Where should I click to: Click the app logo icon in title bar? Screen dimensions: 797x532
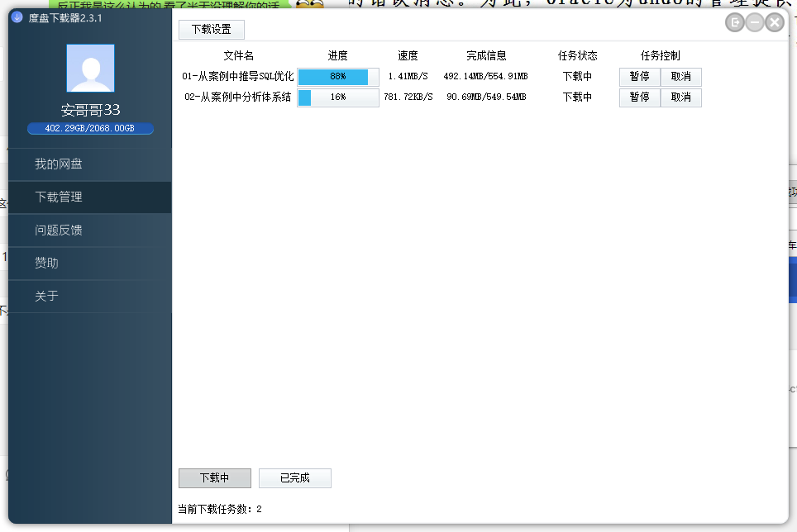(17, 17)
